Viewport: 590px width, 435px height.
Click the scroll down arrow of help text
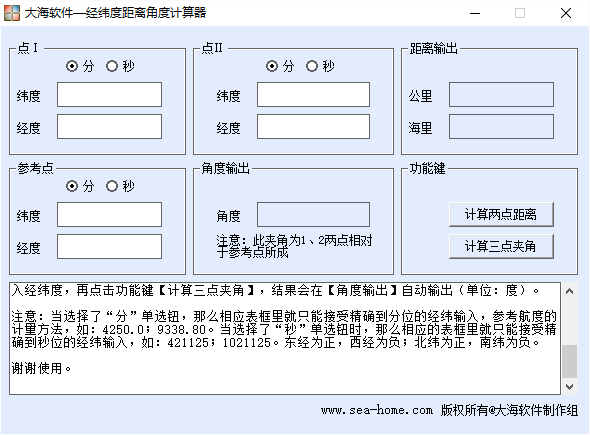[570, 386]
